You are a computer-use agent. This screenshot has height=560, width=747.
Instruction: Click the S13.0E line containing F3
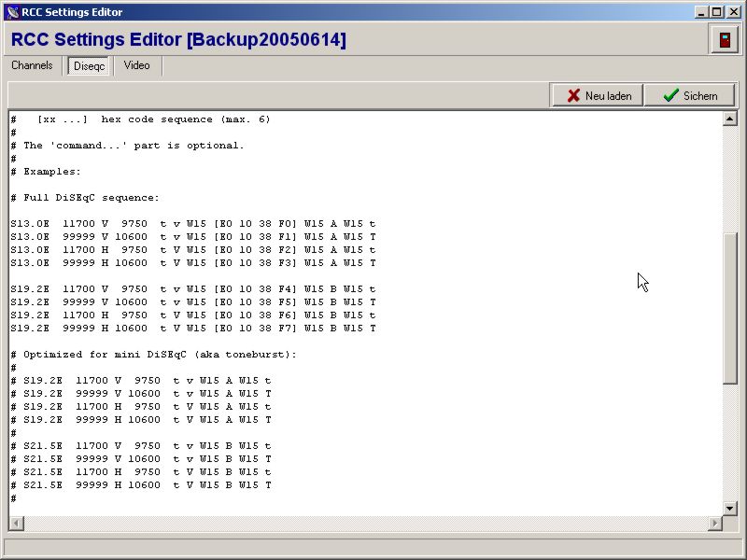tap(193, 263)
